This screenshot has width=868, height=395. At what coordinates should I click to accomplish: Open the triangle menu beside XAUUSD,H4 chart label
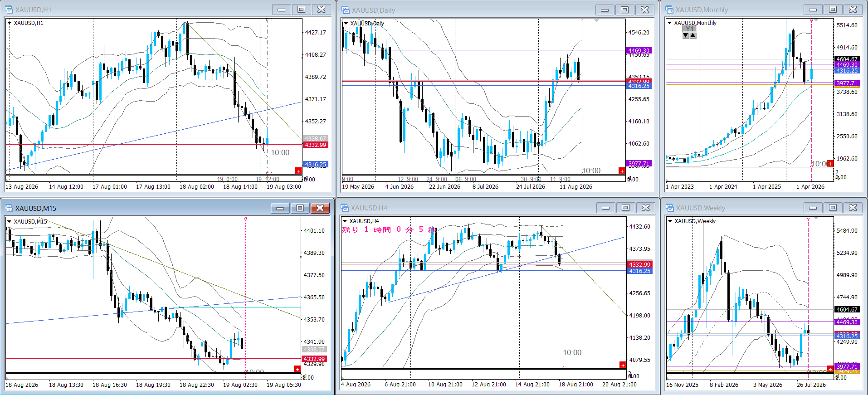(345, 221)
